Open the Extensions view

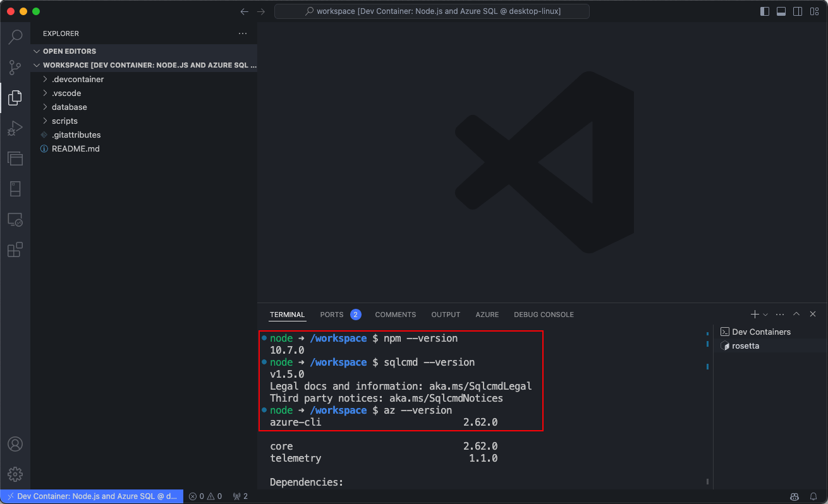(x=15, y=249)
